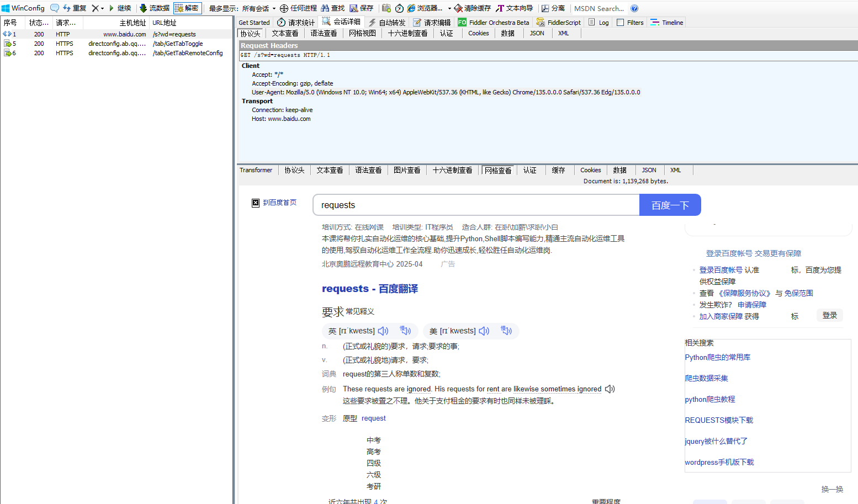Open the 请求编辑 composer tab
The height and width of the screenshot is (504, 858).
pos(432,23)
